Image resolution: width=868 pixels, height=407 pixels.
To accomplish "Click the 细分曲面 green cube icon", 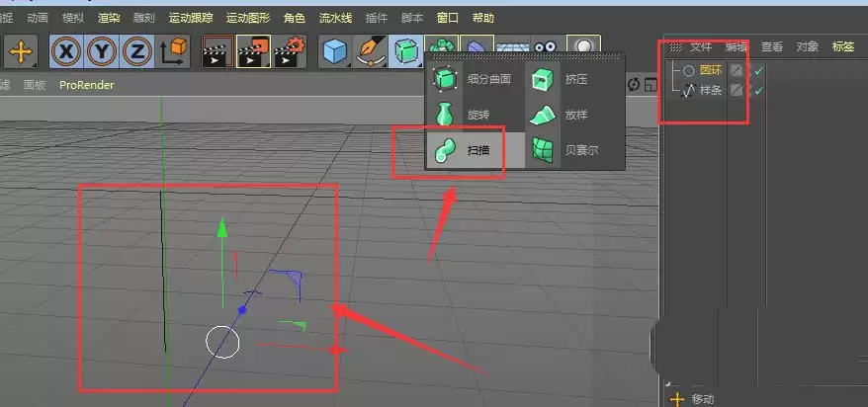I will click(444, 79).
